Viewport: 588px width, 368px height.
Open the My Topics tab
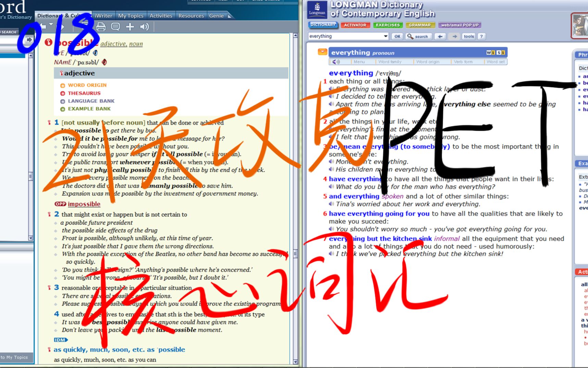coord(131,16)
